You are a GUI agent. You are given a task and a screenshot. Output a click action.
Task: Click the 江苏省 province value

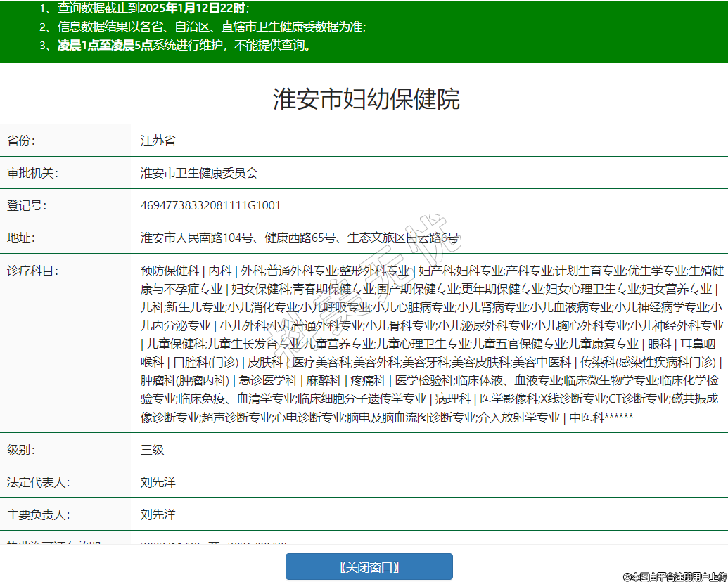[158, 141]
